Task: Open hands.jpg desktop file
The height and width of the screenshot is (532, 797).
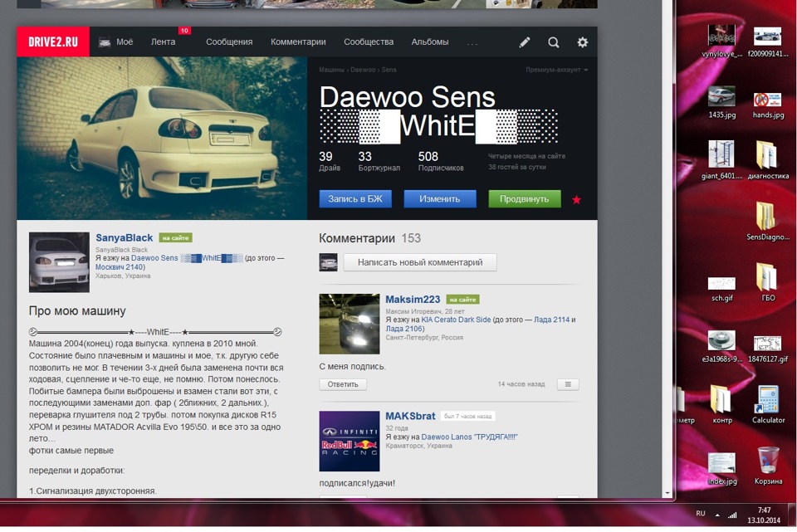Action: tap(768, 105)
